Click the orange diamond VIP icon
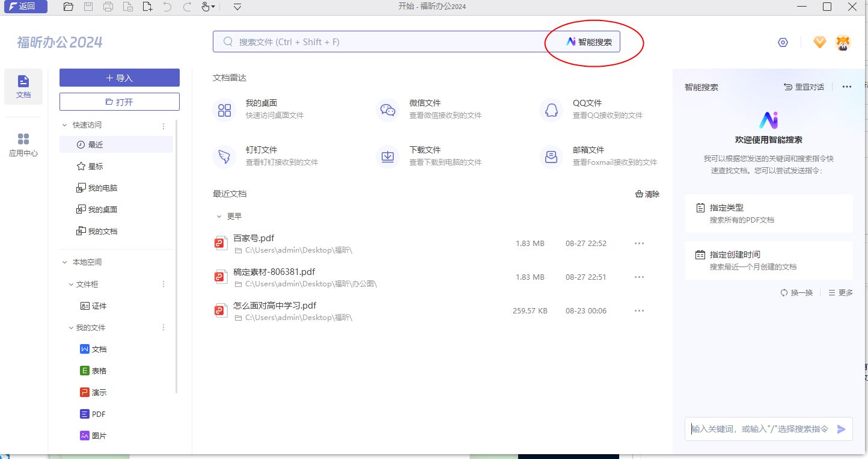The image size is (868, 459). click(820, 42)
